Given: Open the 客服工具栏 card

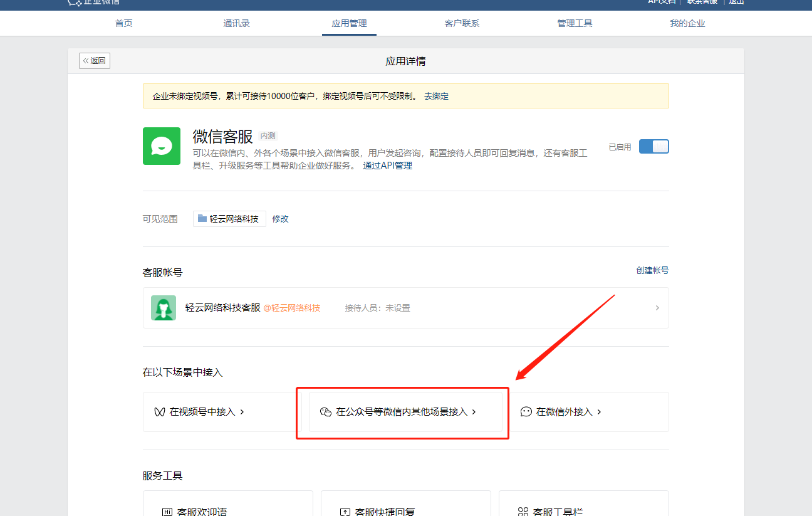Looking at the screenshot, I should pyautogui.click(x=584, y=503).
